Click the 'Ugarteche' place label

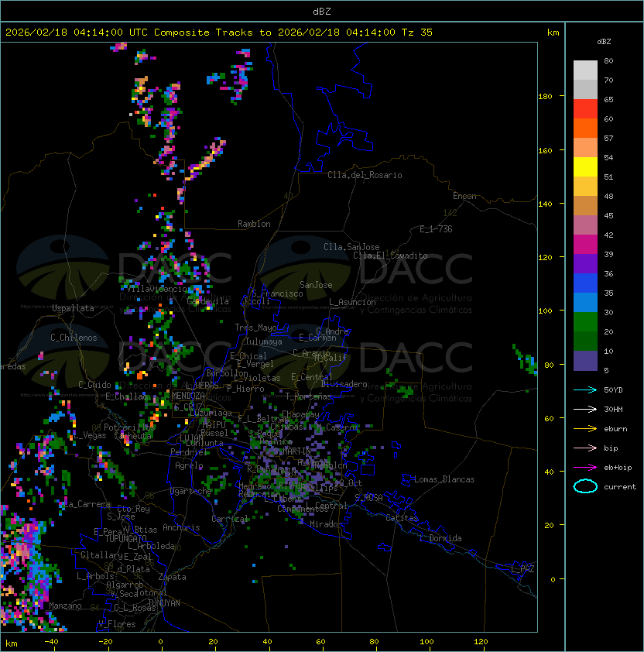pos(191,491)
